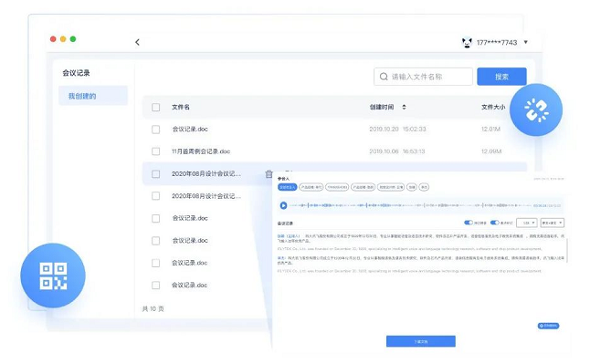
Task: Go back with the left chevron arrow
Action: (x=137, y=42)
